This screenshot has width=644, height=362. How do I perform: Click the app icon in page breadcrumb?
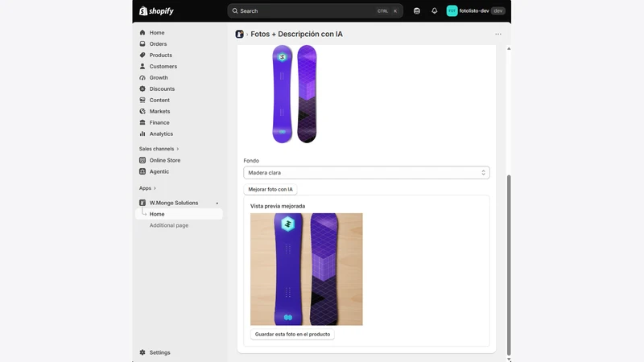tap(239, 34)
